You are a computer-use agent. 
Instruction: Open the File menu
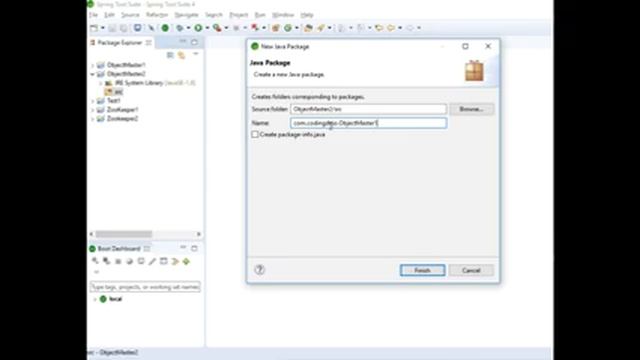pyautogui.click(x=93, y=15)
